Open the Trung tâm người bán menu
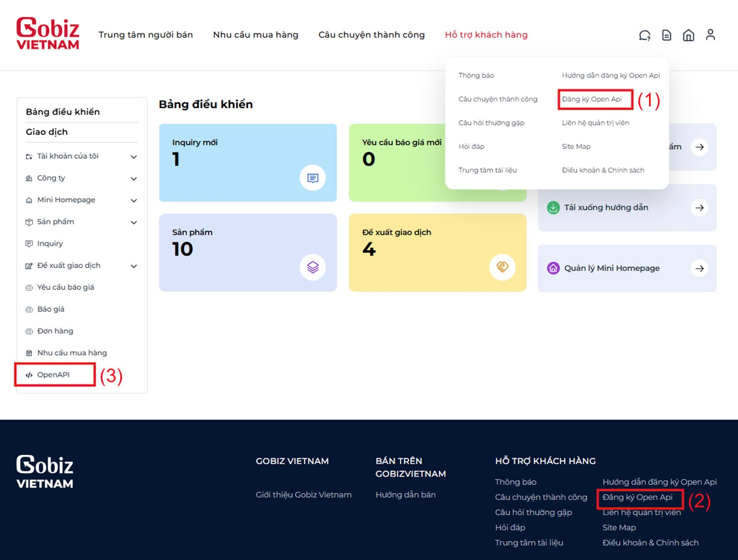 (x=146, y=34)
